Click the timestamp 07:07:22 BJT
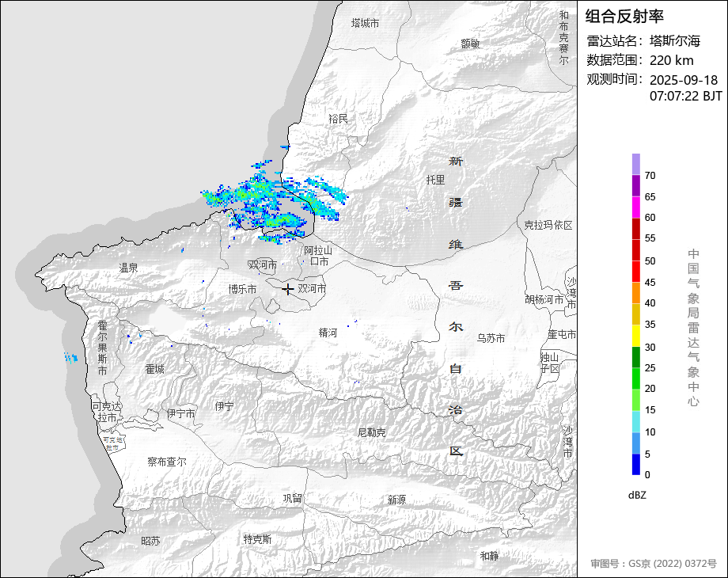 pyautogui.click(x=686, y=96)
